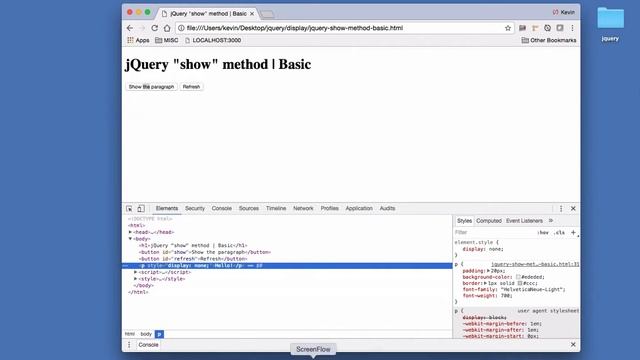Activate the DevTools element inspector icon
The height and width of the screenshot is (360, 640).
tap(129, 209)
